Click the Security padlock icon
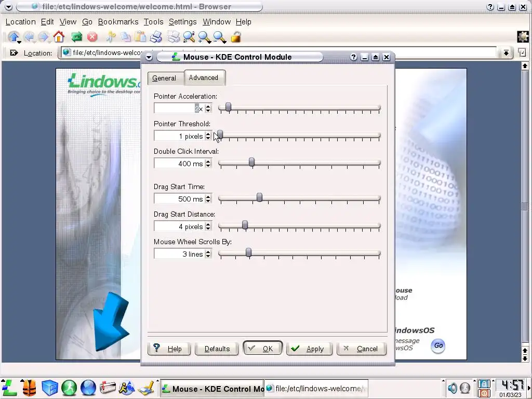 [236, 37]
